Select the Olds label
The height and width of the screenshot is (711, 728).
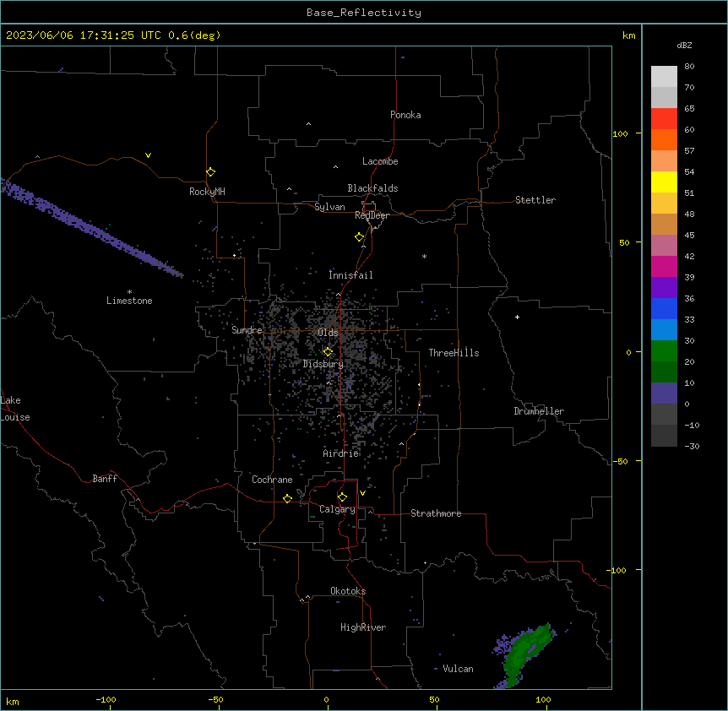point(328,333)
